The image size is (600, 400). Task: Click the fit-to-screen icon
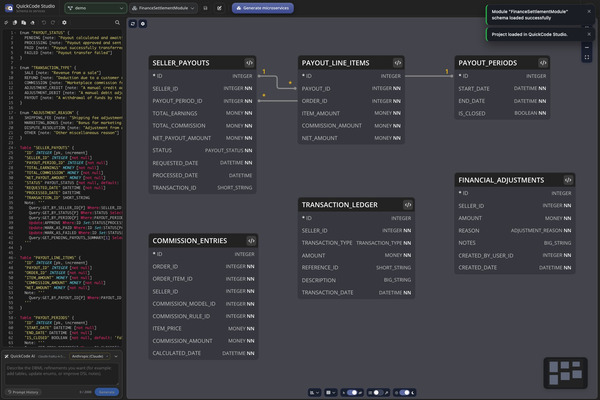(x=587, y=57)
